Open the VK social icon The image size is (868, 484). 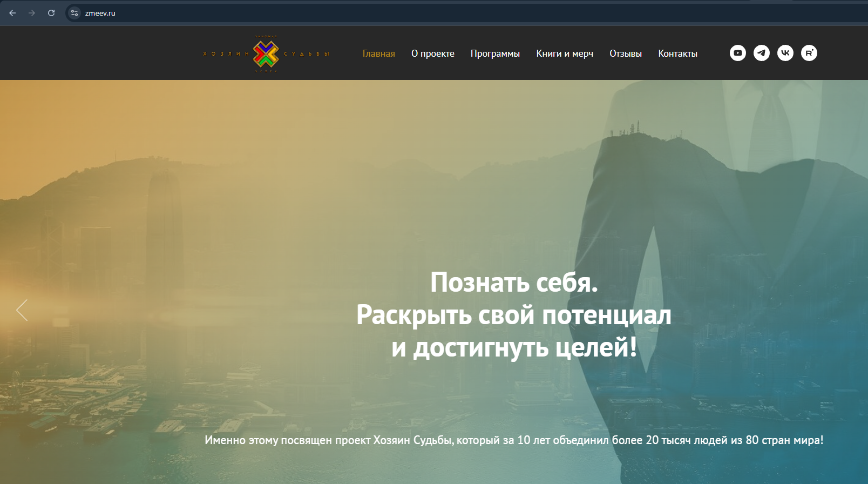pyautogui.click(x=785, y=53)
